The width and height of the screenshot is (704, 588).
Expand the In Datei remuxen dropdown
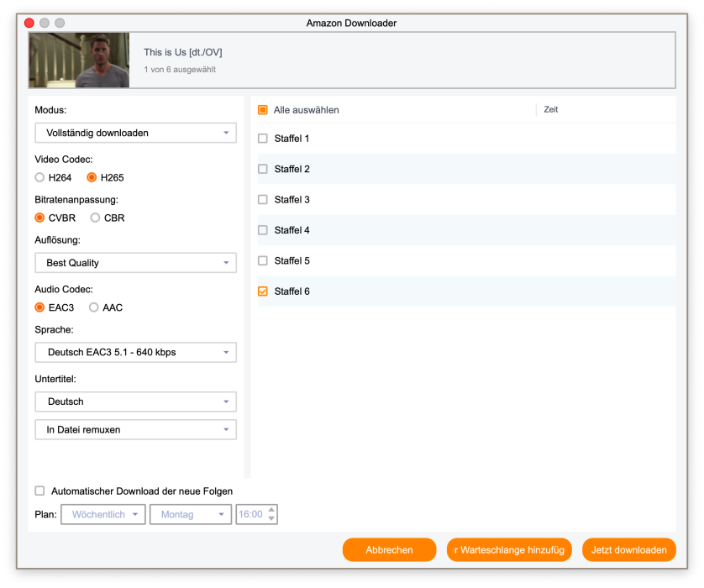[135, 429]
